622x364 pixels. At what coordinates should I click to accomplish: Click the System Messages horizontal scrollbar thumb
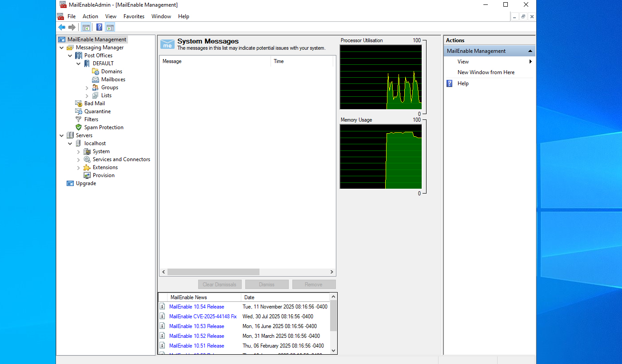[x=213, y=272]
